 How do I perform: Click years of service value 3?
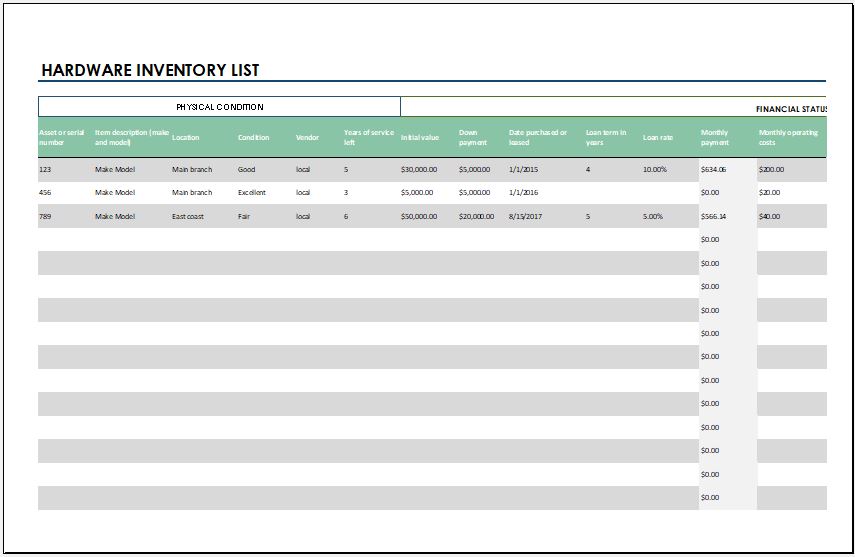coord(346,193)
